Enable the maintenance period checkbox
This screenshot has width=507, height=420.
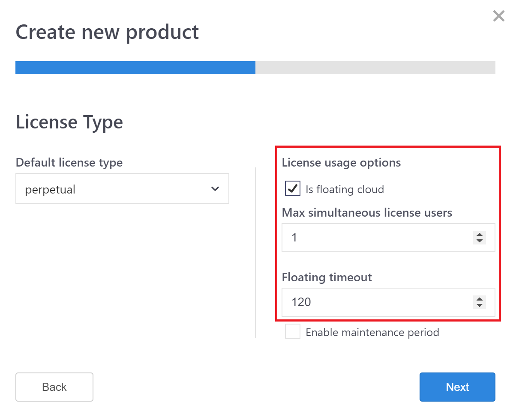point(293,332)
